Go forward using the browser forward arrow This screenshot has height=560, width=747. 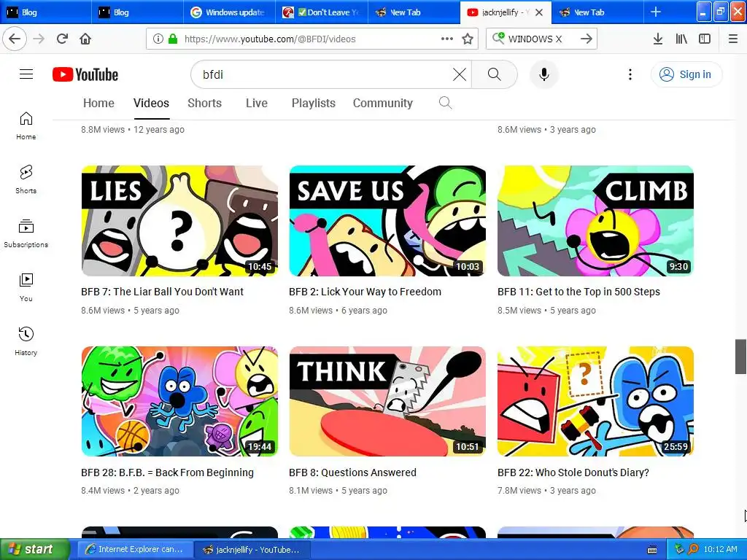39,39
